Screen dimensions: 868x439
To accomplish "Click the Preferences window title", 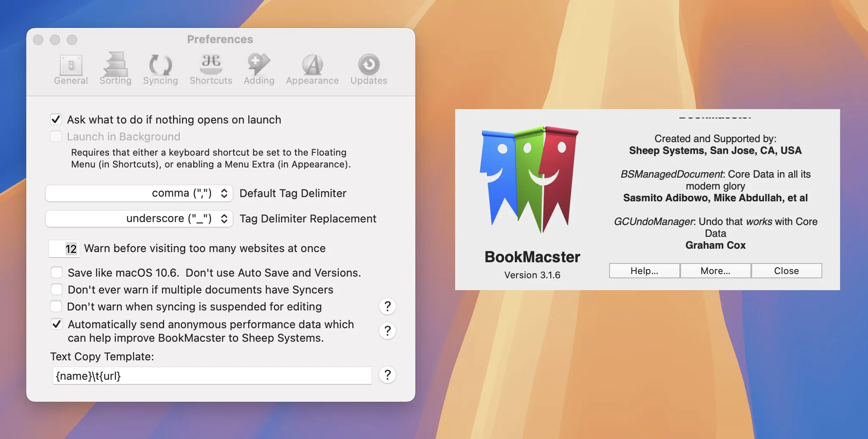I will 220,39.
